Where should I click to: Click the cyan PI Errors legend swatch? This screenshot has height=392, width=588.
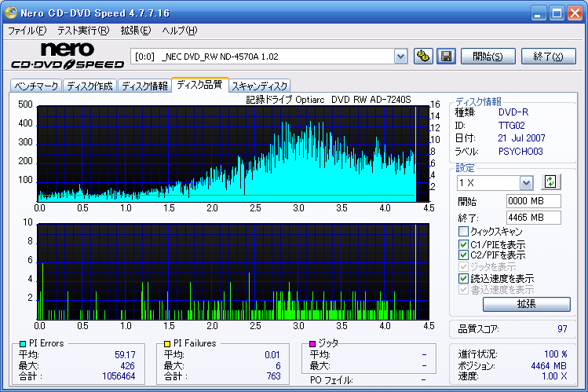(x=23, y=343)
